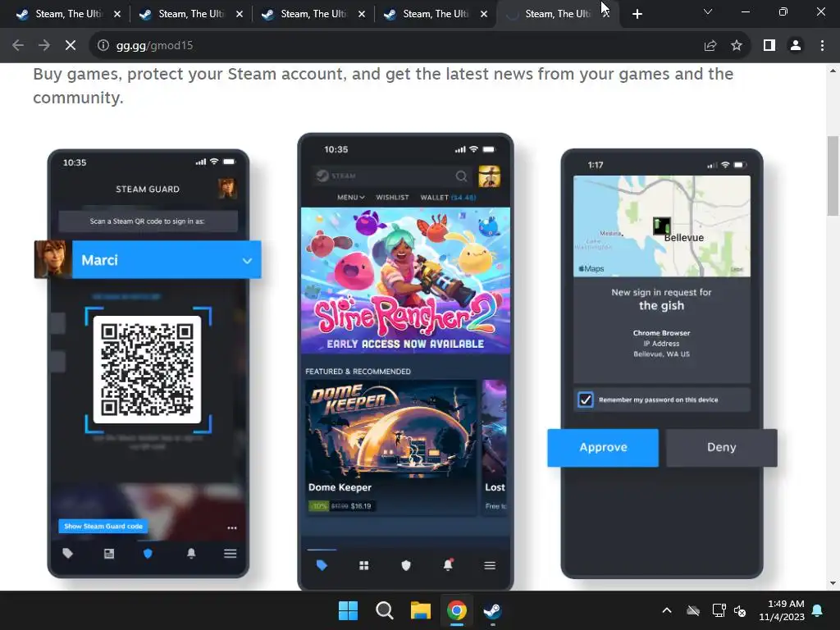This screenshot has width=840, height=630.
Task: Click the muted volume tray icon
Action: [x=740, y=610]
